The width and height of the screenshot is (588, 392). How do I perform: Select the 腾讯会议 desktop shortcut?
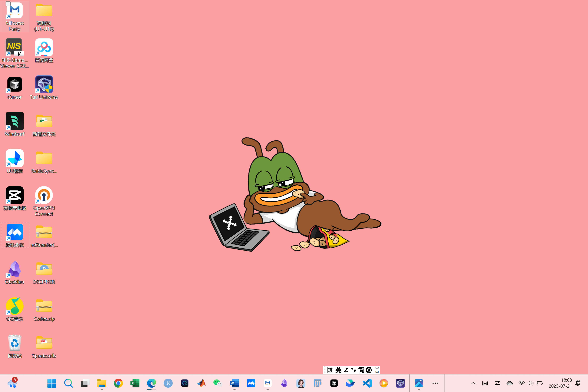[x=15, y=236]
